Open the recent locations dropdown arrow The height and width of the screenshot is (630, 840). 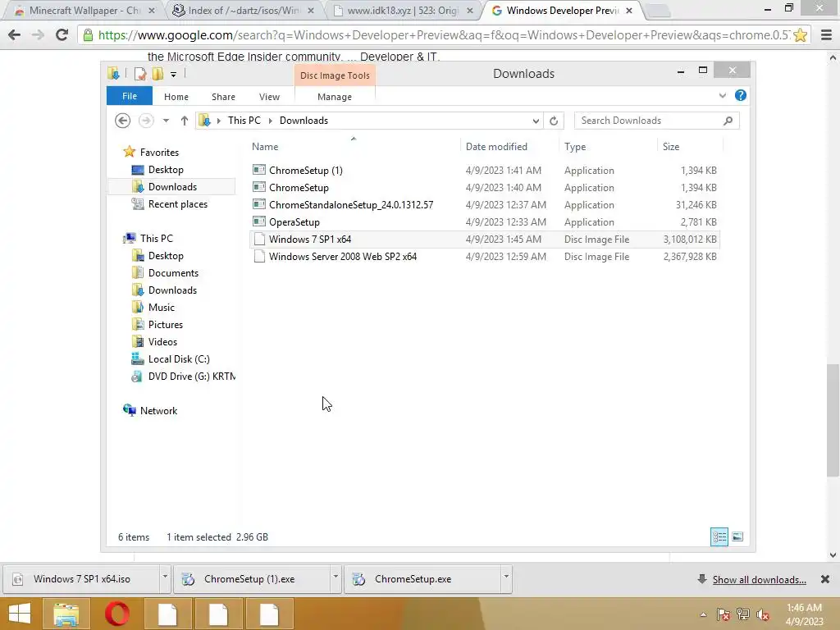(166, 121)
